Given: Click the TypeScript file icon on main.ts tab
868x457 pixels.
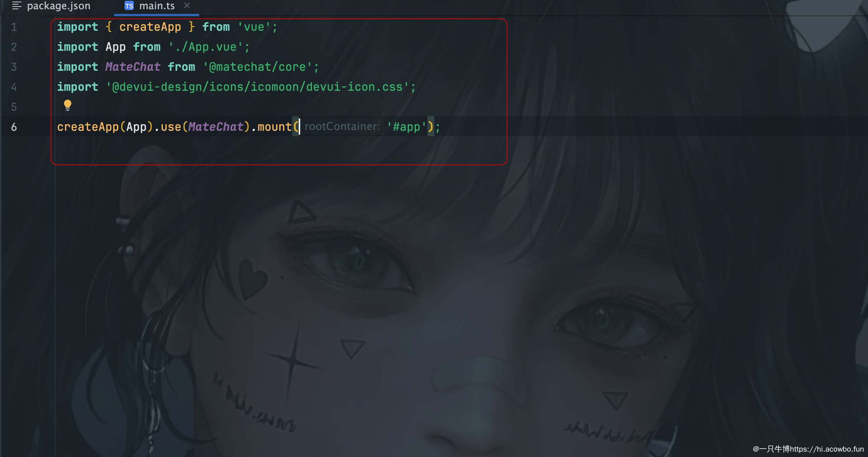Looking at the screenshot, I should click(x=129, y=6).
